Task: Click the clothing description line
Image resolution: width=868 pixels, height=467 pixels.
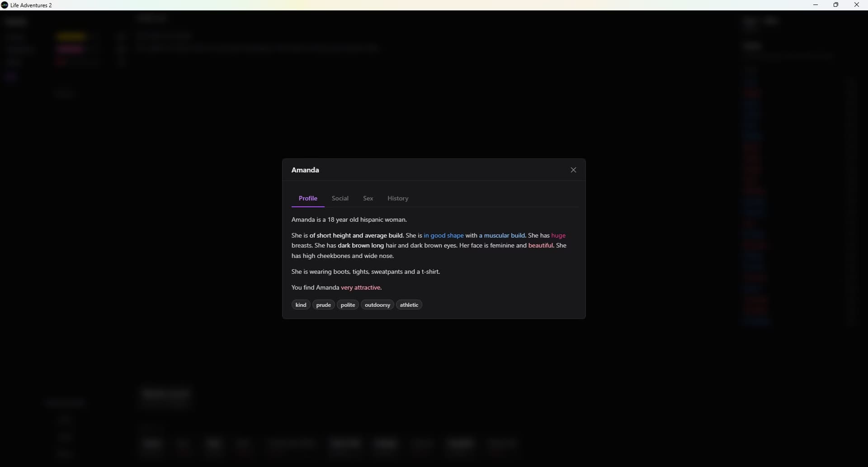Action: pos(366,272)
